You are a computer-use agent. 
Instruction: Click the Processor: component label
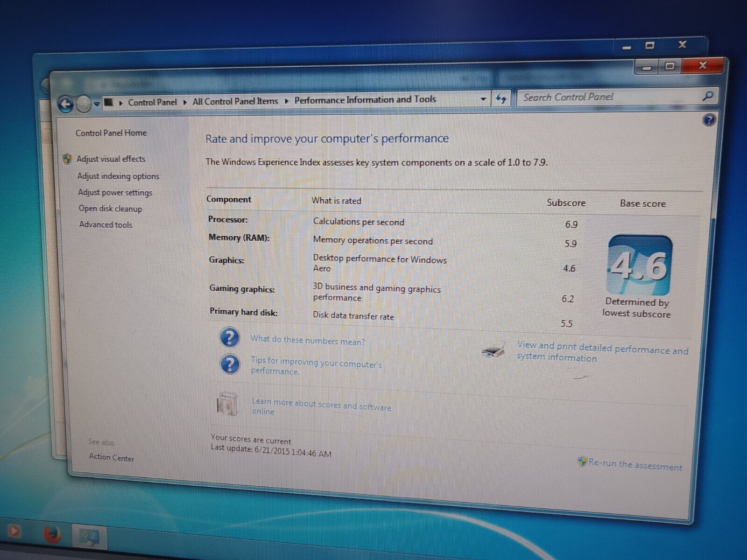click(228, 219)
